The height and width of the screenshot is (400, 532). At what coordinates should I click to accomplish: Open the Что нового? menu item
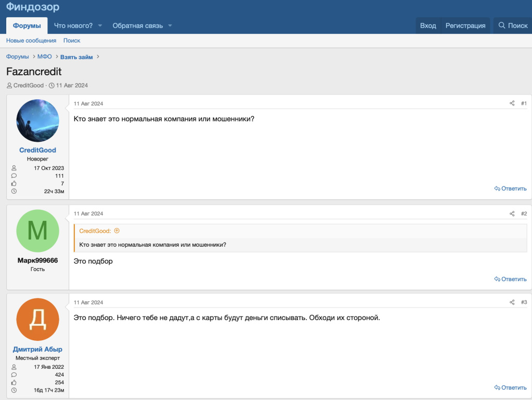(x=73, y=25)
